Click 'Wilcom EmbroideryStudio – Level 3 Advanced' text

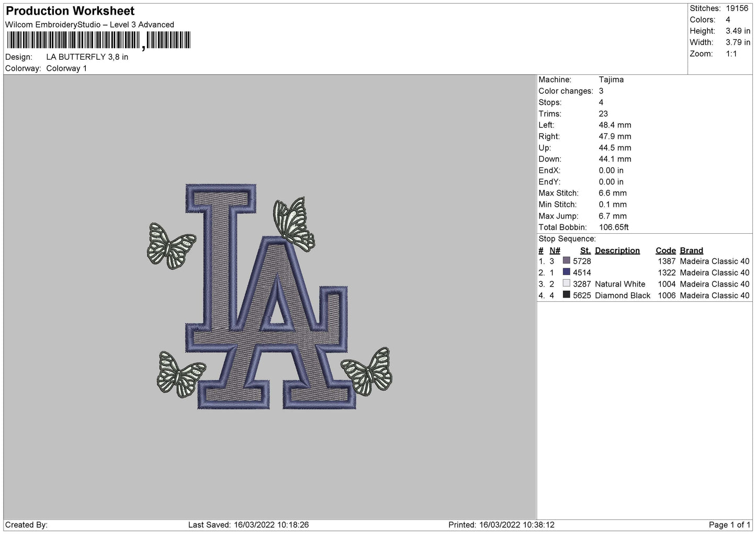click(x=89, y=25)
